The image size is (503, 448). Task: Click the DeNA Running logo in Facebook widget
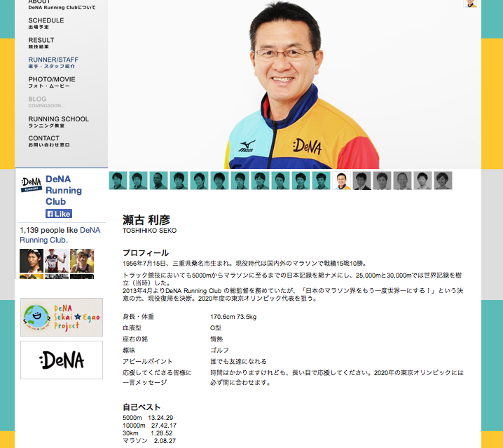[x=32, y=184]
